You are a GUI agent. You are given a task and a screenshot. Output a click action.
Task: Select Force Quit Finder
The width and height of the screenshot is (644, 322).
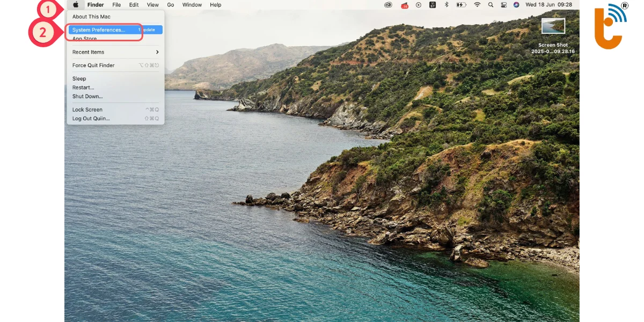(x=93, y=65)
